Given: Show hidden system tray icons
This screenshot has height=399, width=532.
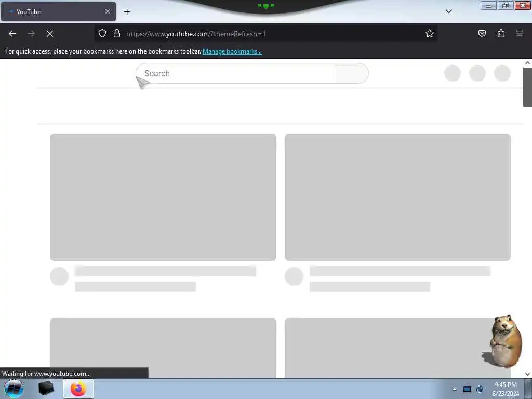Looking at the screenshot, I should coord(454,389).
